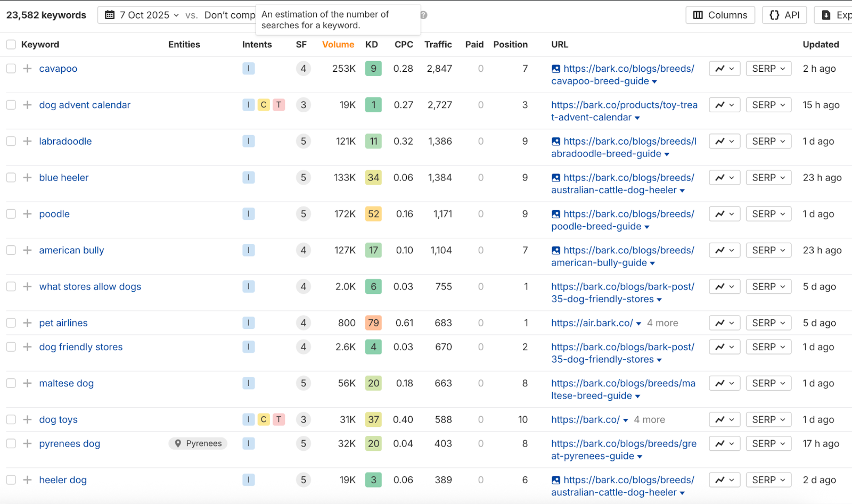Expand the SERP dropdown for cavapoo
Viewport: 852px width, 504px height.
[768, 69]
